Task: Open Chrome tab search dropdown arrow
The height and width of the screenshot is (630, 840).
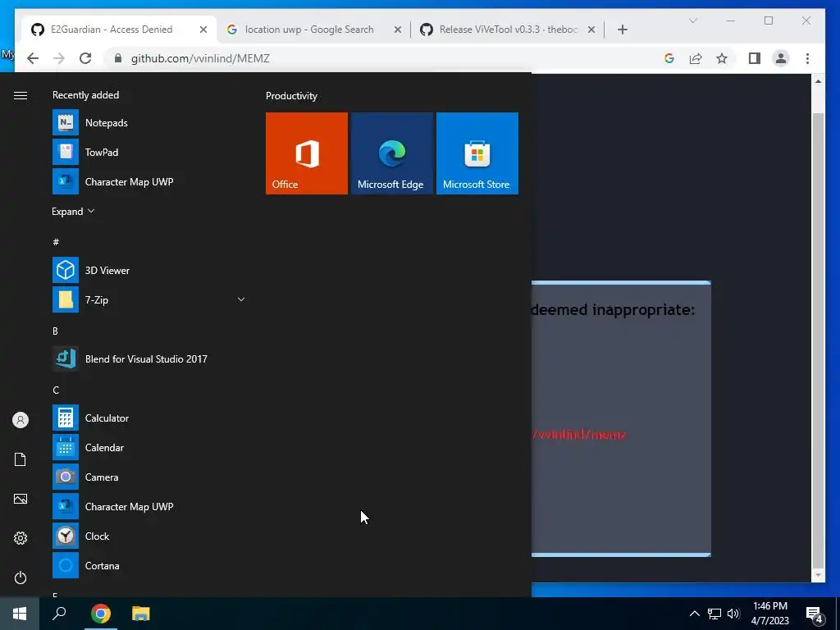Action: point(692,21)
